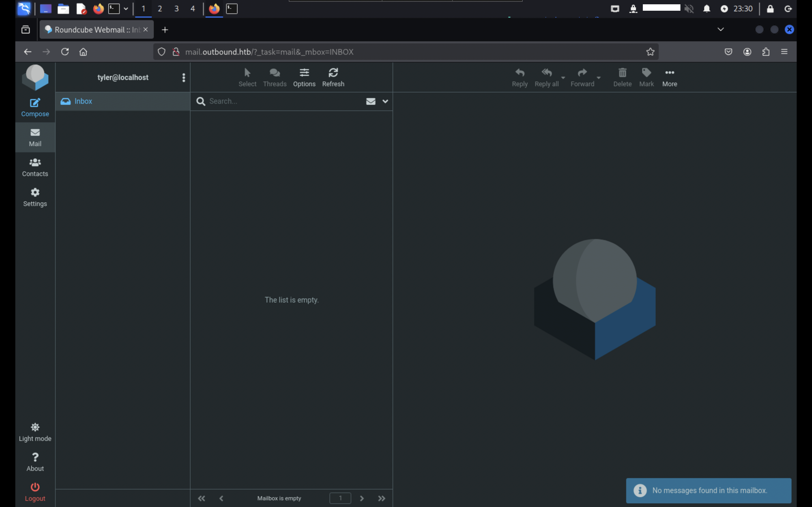Jump to last page of messages
Image resolution: width=812 pixels, height=507 pixels.
pos(382,498)
